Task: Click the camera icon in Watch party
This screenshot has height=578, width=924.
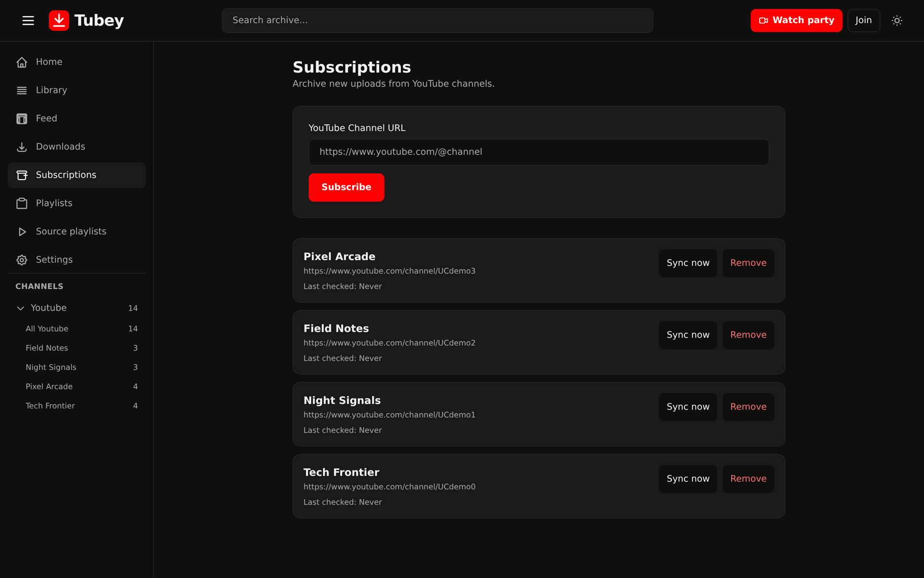Action: coord(763,20)
